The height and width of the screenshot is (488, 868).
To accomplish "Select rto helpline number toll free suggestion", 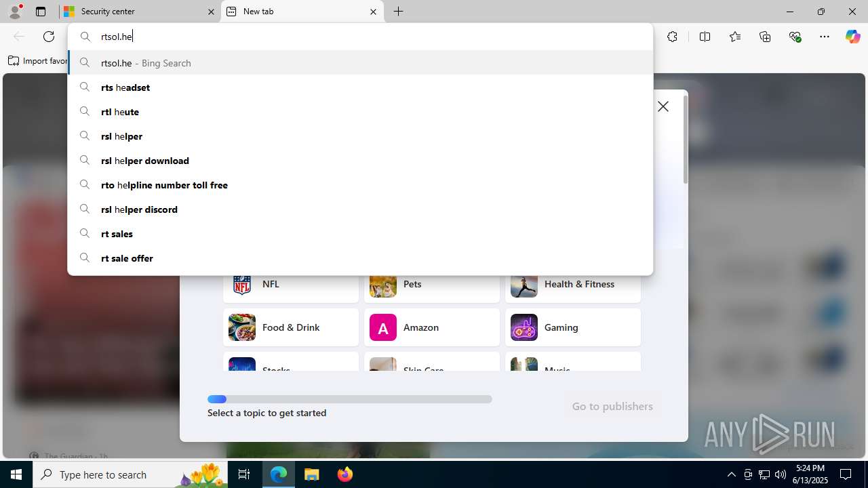I will pos(360,185).
